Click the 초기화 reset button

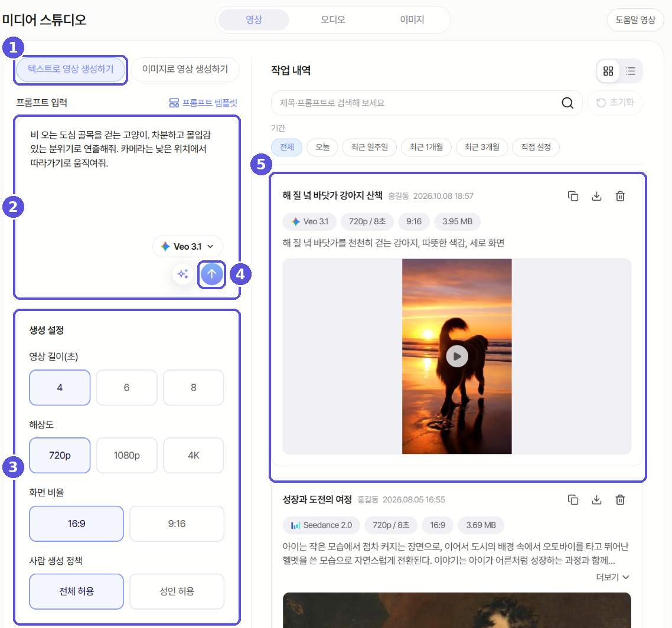[x=615, y=103]
